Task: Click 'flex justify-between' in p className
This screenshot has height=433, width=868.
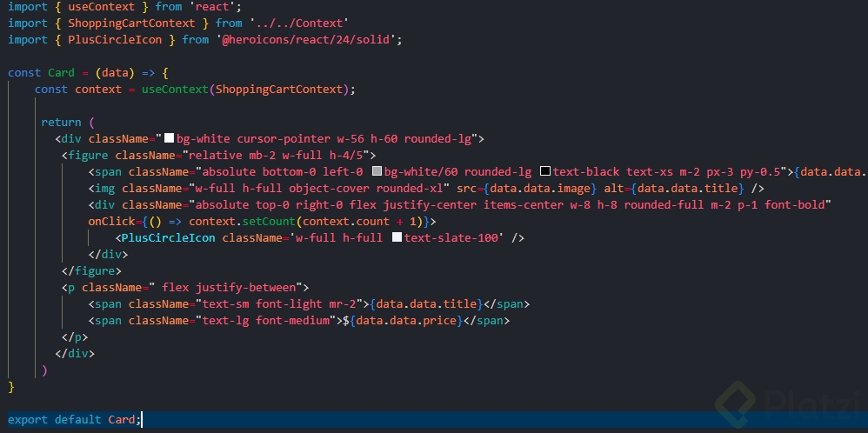Action: (x=230, y=288)
